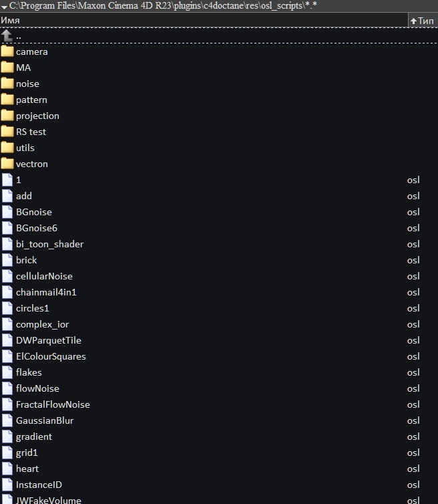438x504 pixels.
Task: Click the osl type of flakes row
Action: click(x=413, y=372)
